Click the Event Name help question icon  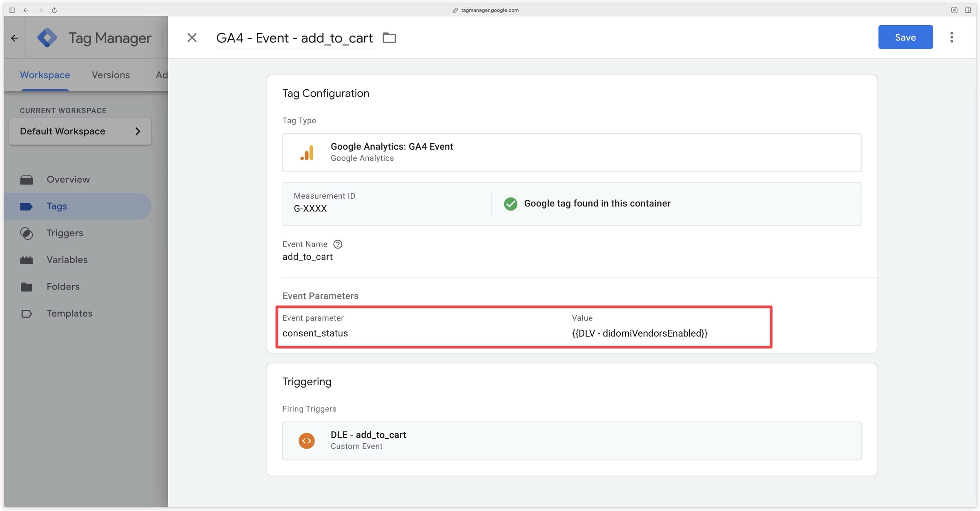338,244
